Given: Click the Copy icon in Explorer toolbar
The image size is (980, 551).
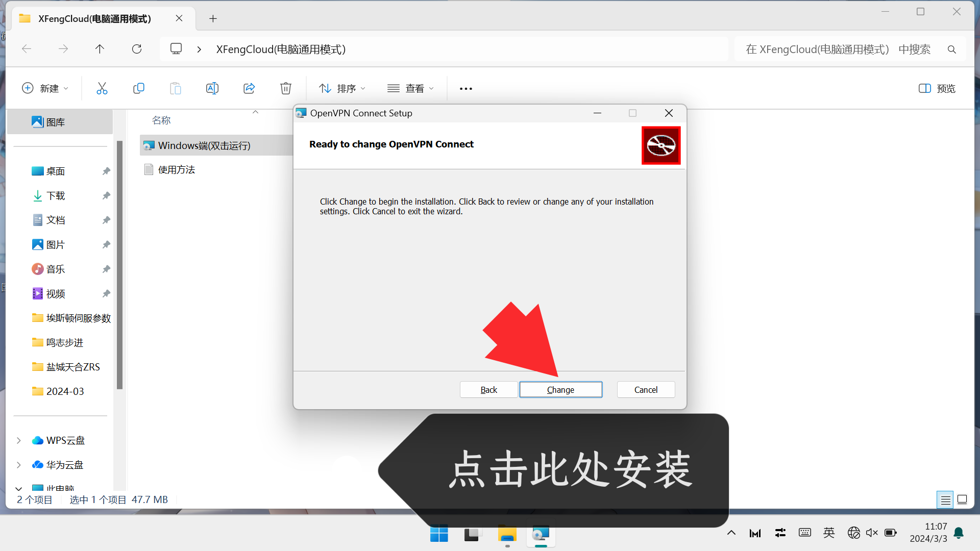Looking at the screenshot, I should (139, 88).
